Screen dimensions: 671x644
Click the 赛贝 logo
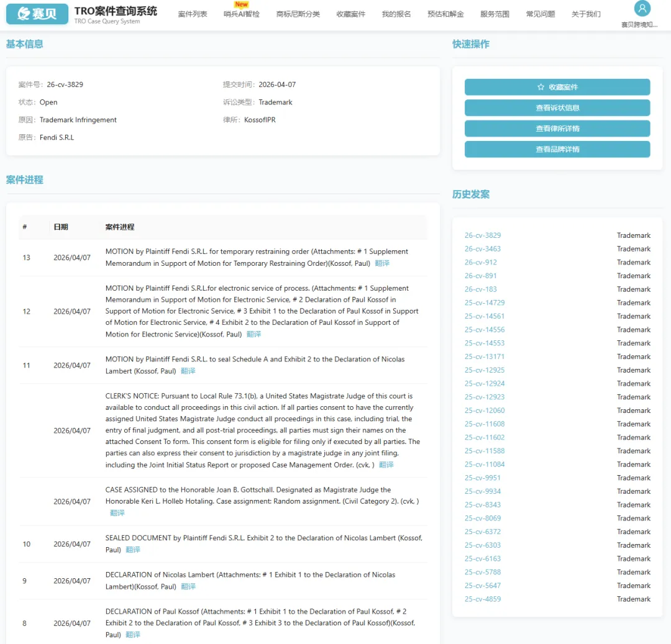pyautogui.click(x=37, y=14)
